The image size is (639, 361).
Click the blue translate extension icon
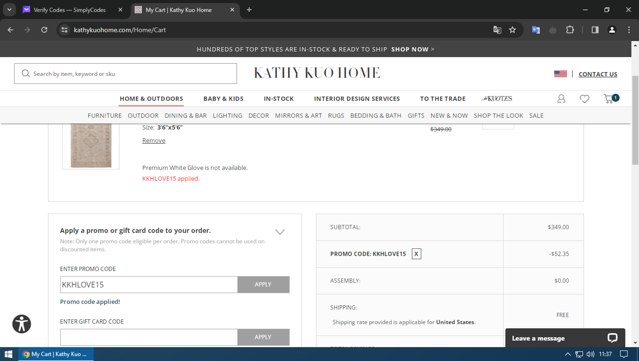tap(536, 30)
